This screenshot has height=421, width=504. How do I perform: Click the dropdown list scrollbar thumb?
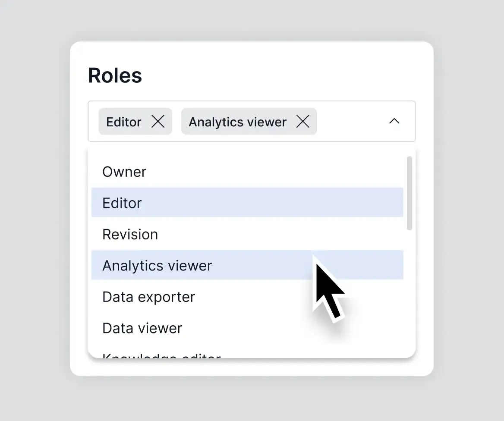point(409,193)
